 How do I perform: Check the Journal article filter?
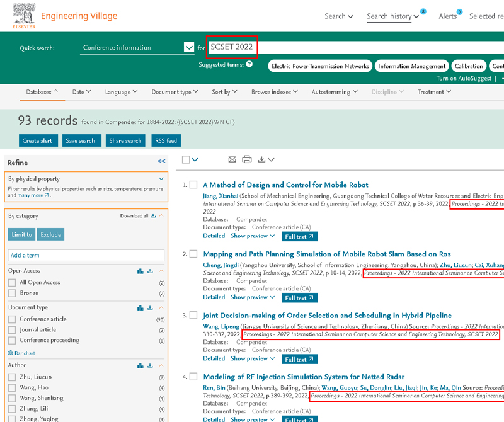tap(12, 330)
